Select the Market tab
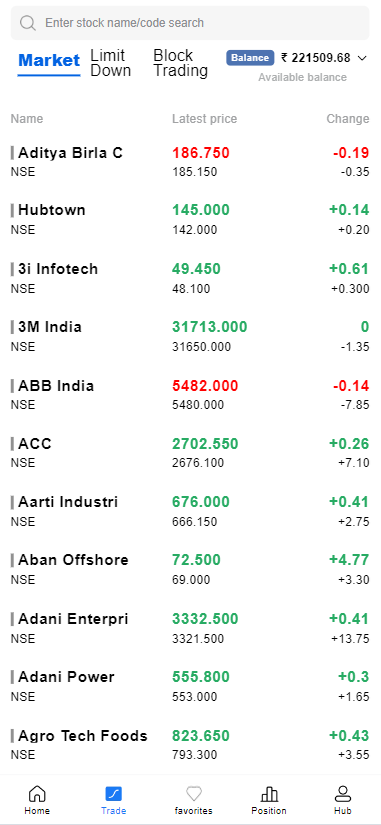Viewport: 381px width, 825px height. (49, 61)
